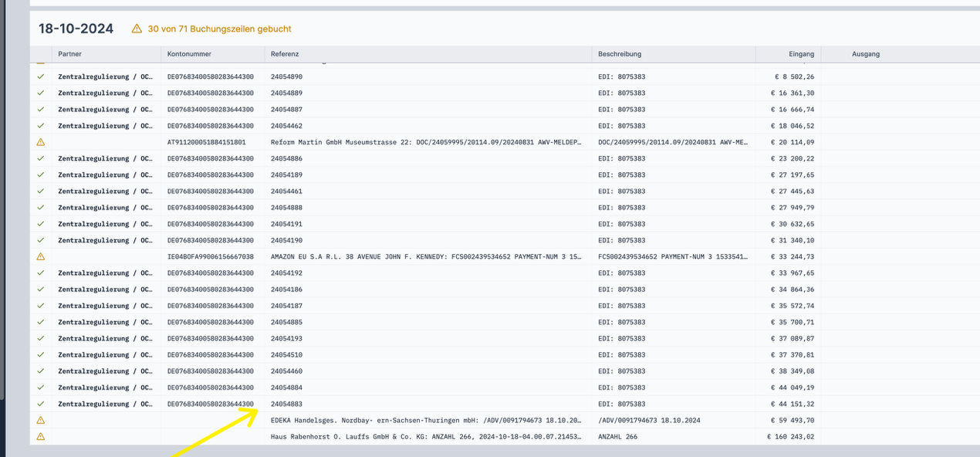980x457 pixels.
Task: Click green checkmark for reference 24054510
Action: [x=41, y=354]
